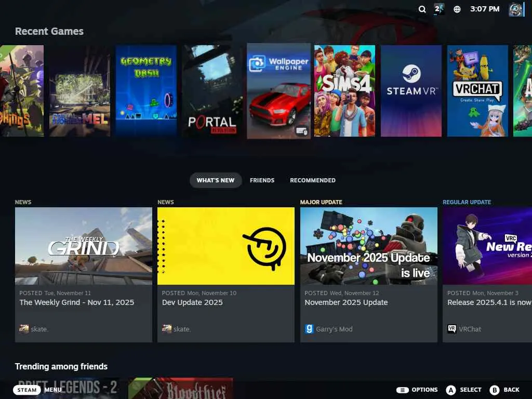
Task: Open the November 2025 Update is live image
Action: coord(369,246)
